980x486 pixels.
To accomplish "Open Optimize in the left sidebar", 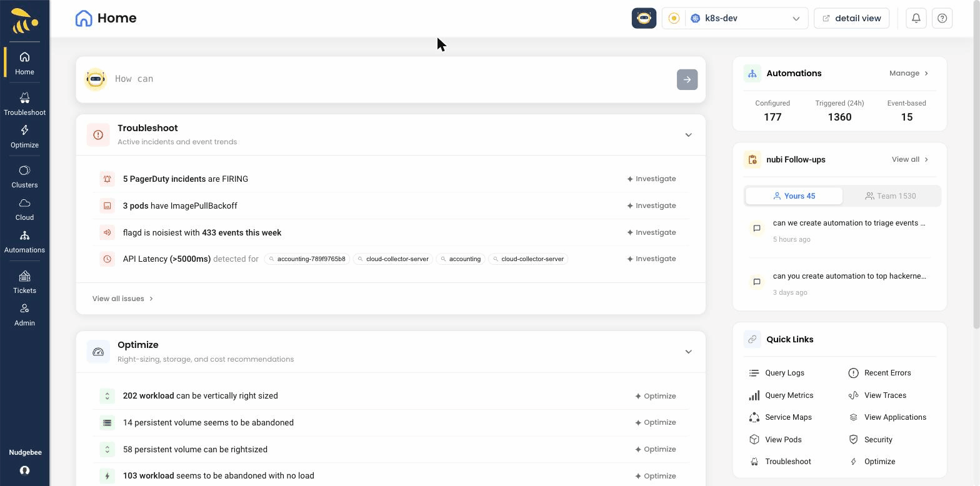I will [x=24, y=137].
